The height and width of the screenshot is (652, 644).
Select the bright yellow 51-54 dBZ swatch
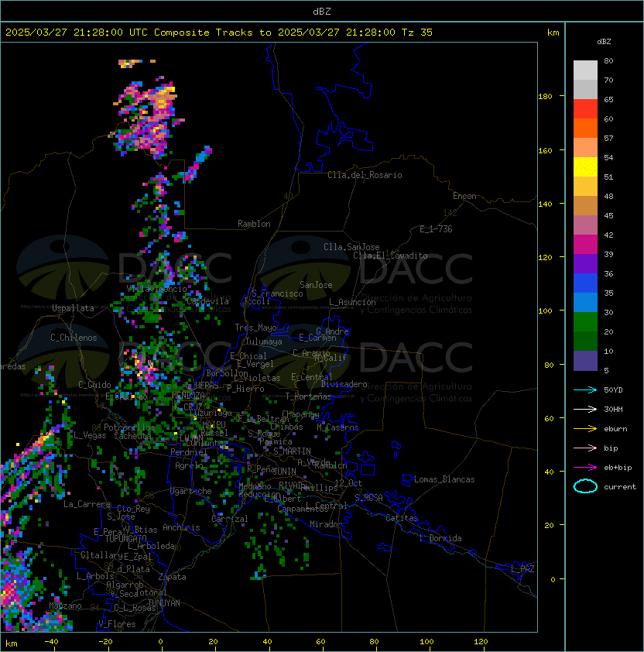coord(585,167)
